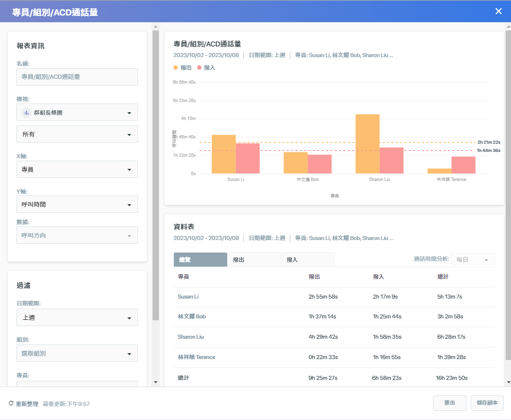Open the 群組長條圖 view dropdown
The height and width of the screenshot is (420, 511).
coord(77,112)
